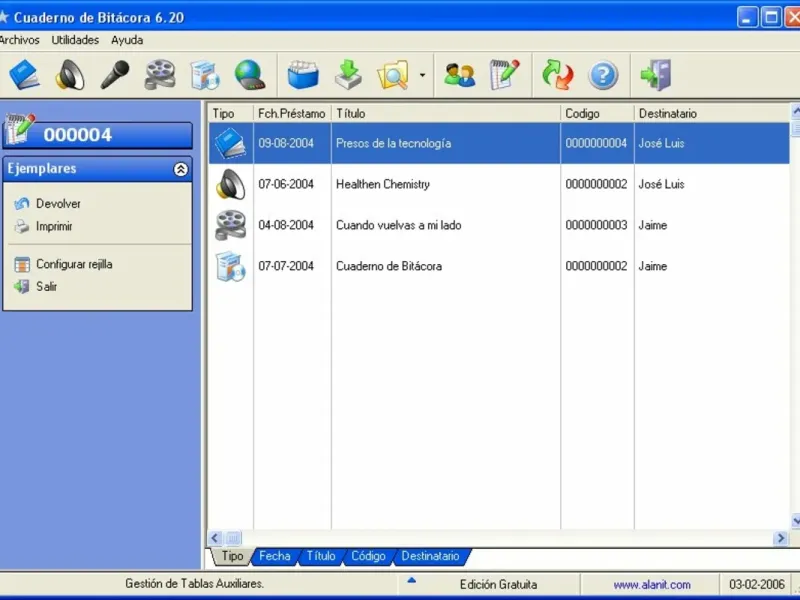
Task: Click the notepad with pencil toolbar icon
Action: pos(505,75)
